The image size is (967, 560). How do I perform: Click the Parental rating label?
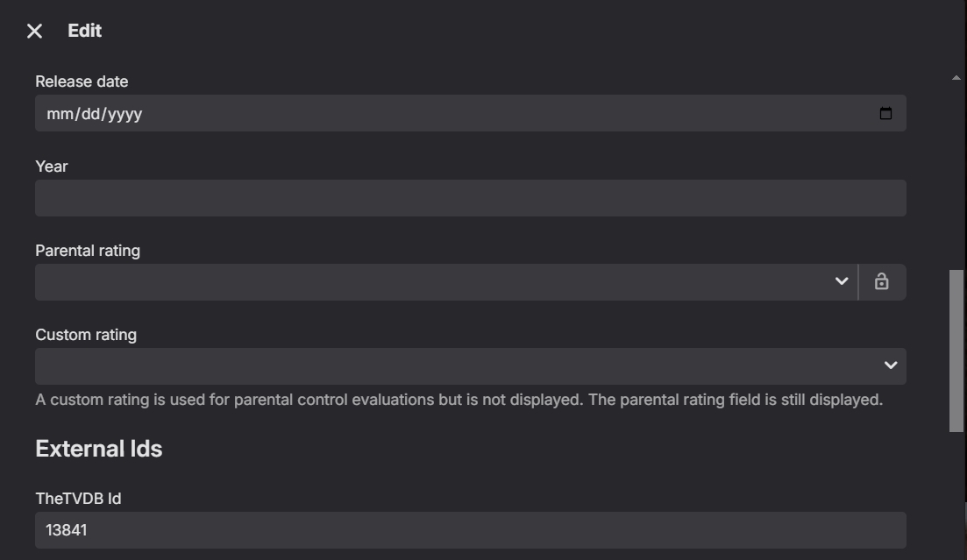click(88, 251)
